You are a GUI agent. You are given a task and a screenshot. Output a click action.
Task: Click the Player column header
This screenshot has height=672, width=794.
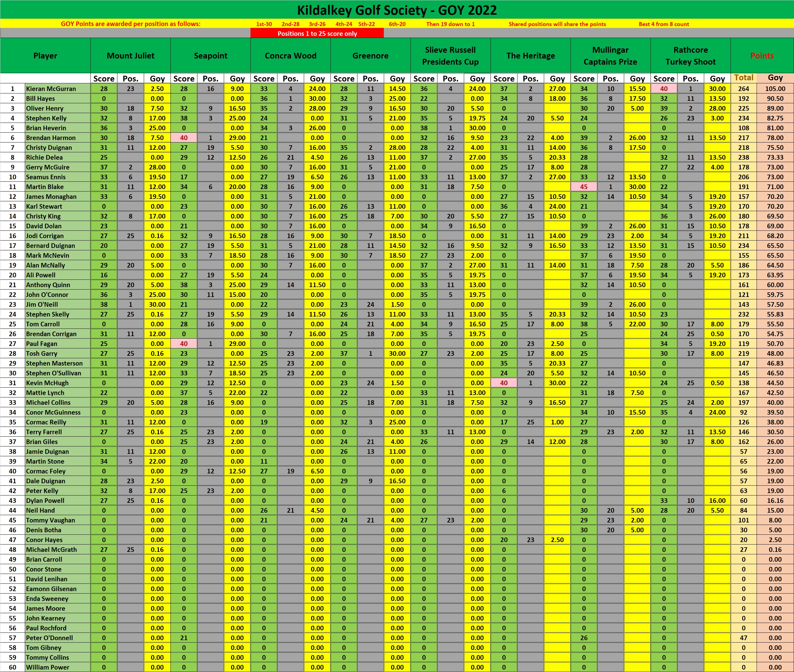[45, 56]
